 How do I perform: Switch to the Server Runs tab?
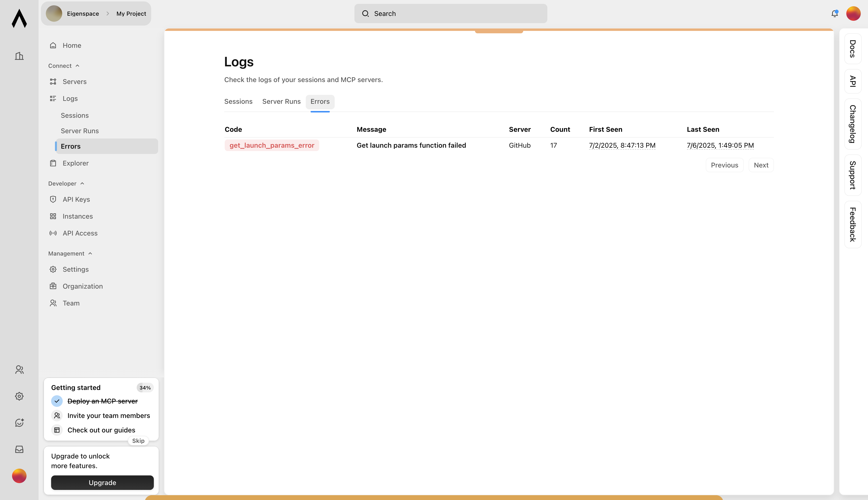coord(281,101)
